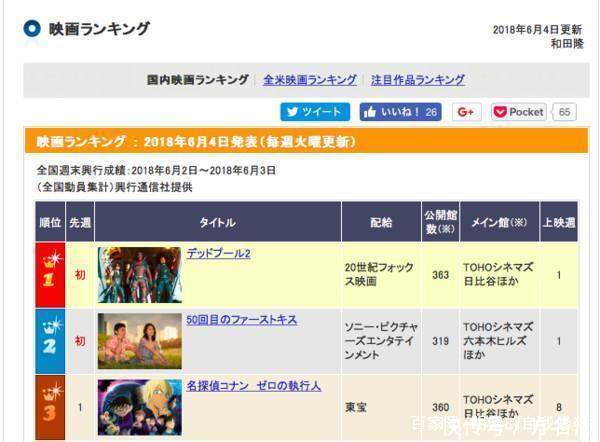Click the 公開館数 column header
This screenshot has height=442, width=600.
tap(440, 222)
